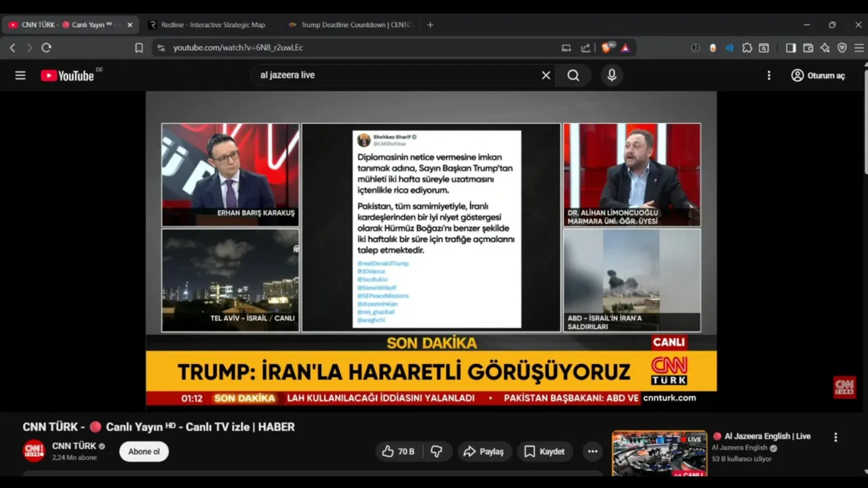
Task: Open site settings icon in address bar
Action: 161,48
